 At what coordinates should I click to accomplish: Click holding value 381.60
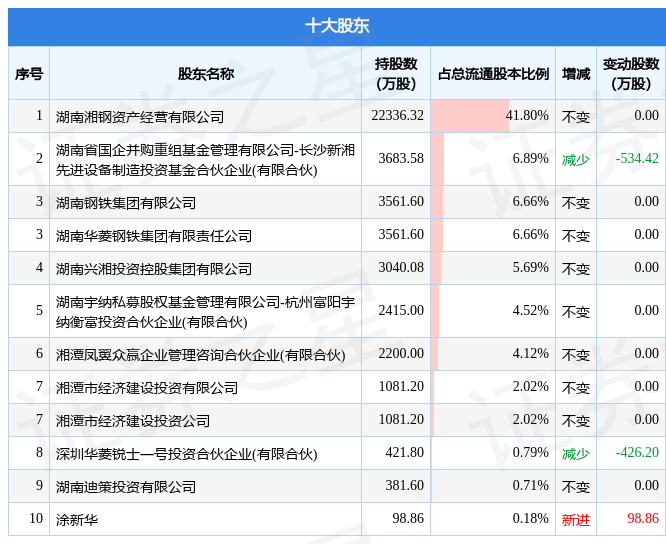[x=404, y=485]
